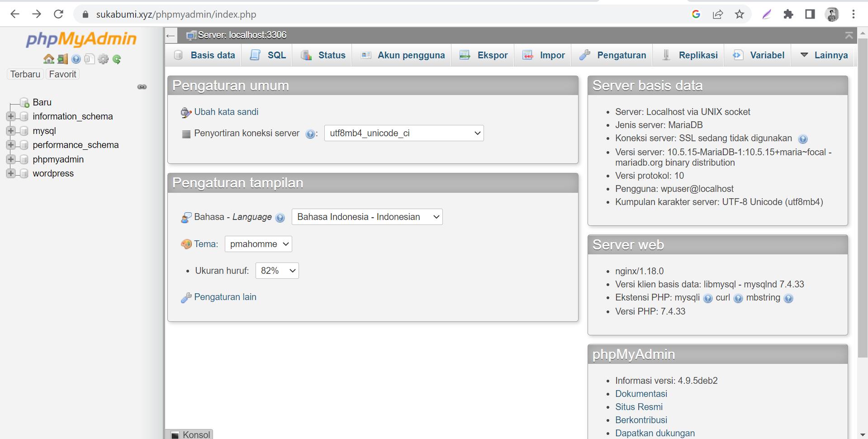Select the wordpress database name
Screen dimensions: 868x439
click(x=53, y=173)
